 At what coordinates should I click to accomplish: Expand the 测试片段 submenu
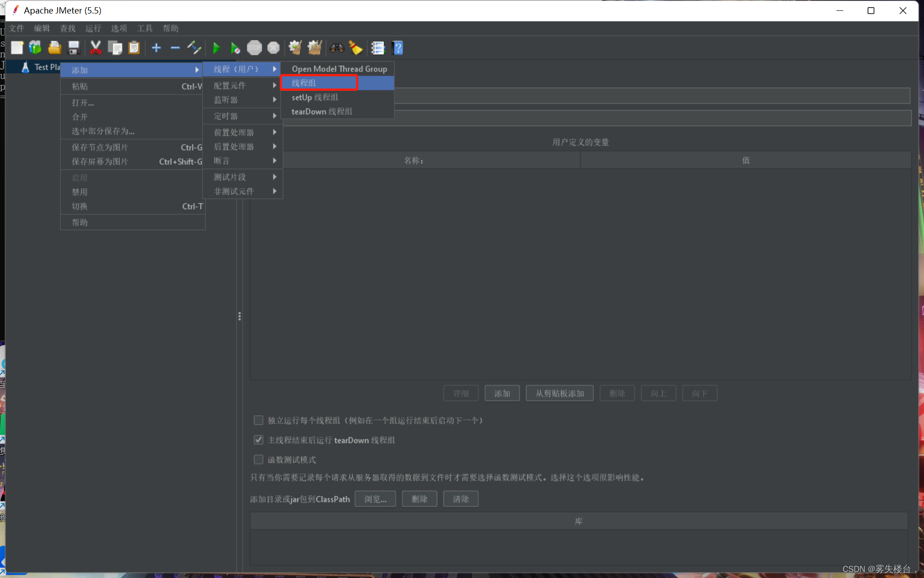pos(242,177)
